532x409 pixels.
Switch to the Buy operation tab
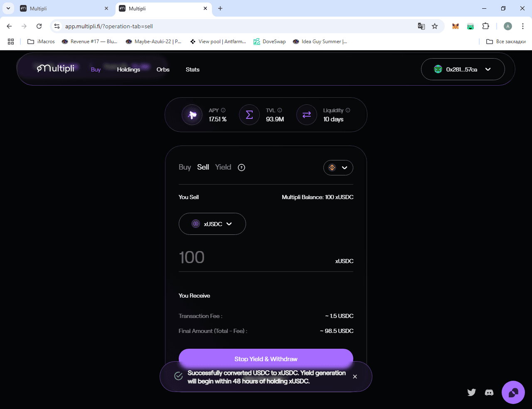pos(185,167)
